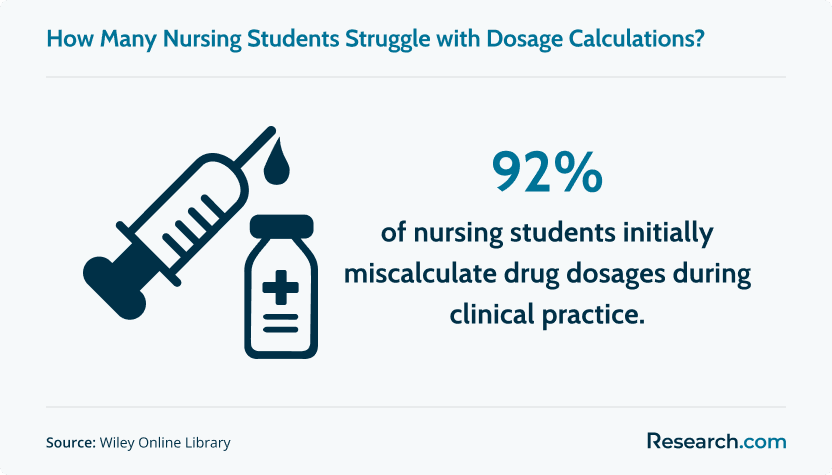
Task: Click the plus cross on the bottle
Action: tap(281, 288)
